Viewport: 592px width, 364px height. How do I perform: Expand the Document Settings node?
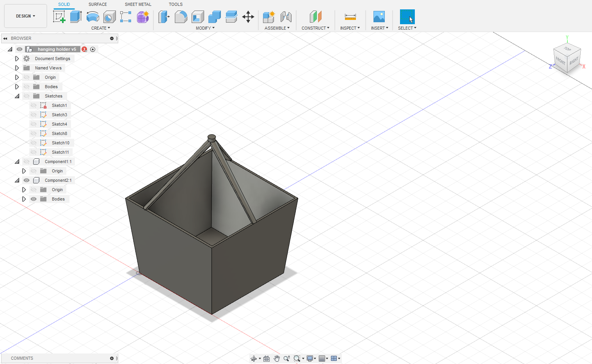click(x=17, y=59)
